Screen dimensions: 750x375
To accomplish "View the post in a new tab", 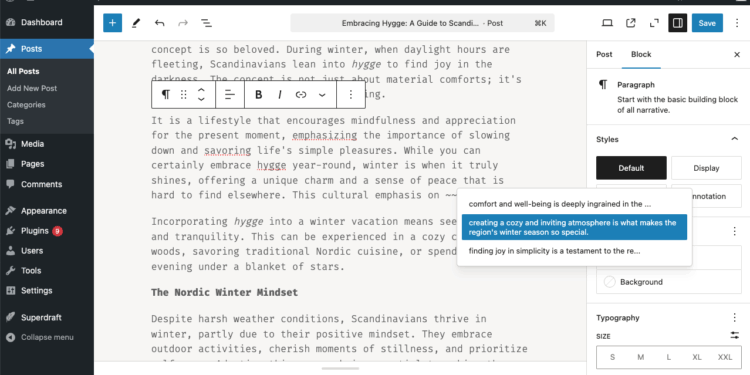I will pyautogui.click(x=630, y=23).
